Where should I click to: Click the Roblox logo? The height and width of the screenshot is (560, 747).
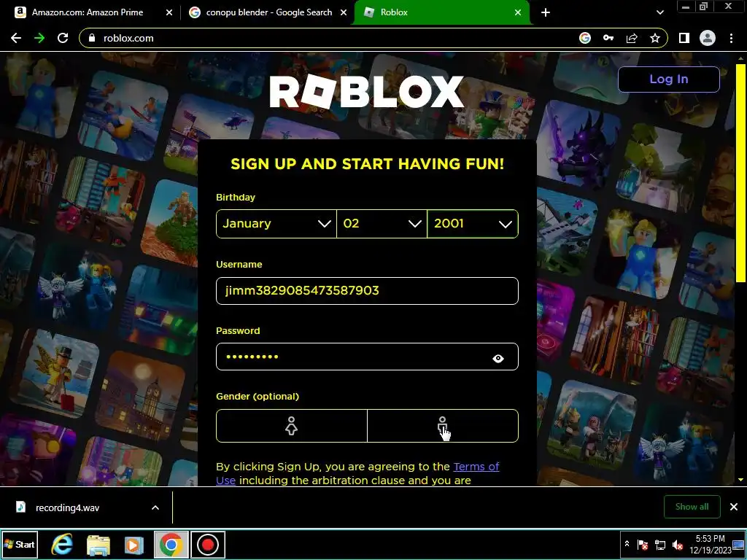pyautogui.click(x=366, y=91)
